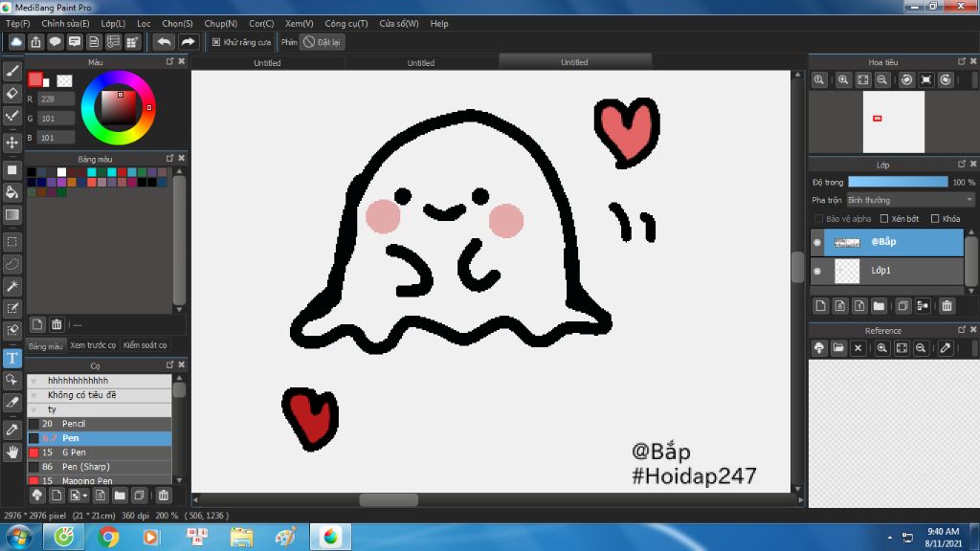980x551 pixels.
Task: Add a new layer in Layer panel
Action: tap(820, 305)
